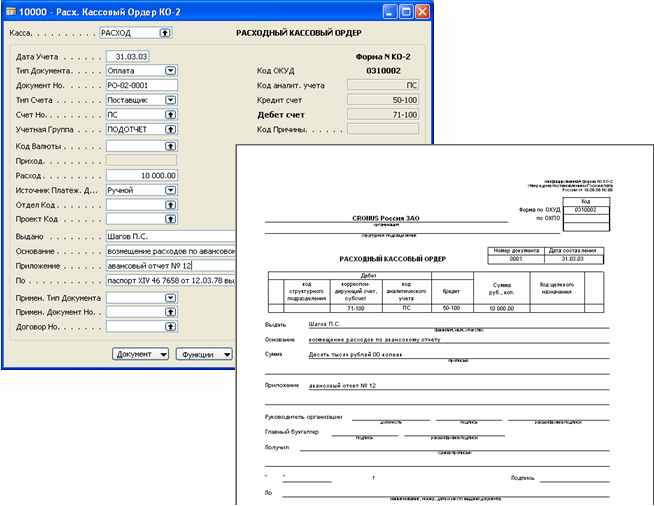Click the Приложение field авансовый отчет
655x506 pixels.
coord(171,266)
